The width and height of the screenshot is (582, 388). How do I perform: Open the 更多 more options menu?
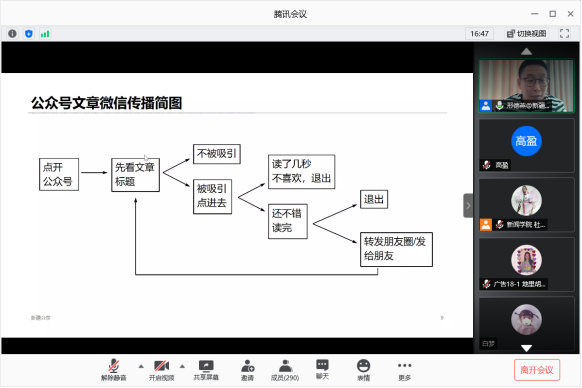(x=404, y=370)
